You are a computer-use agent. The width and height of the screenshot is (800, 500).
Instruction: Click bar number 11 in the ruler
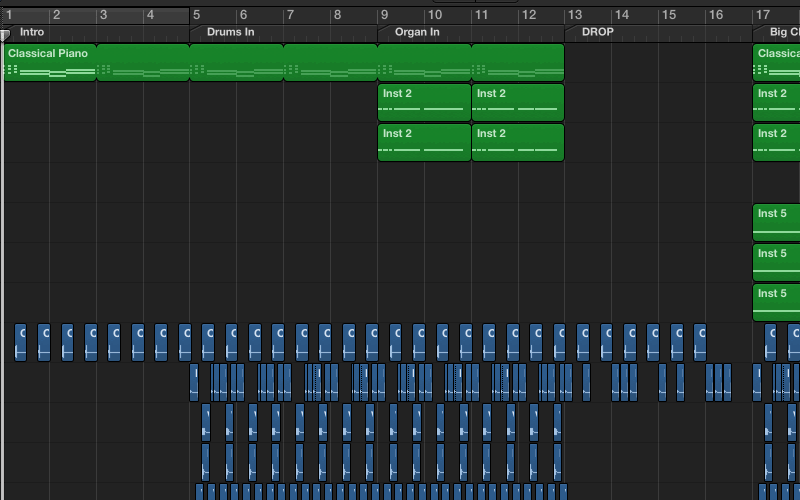[482, 15]
